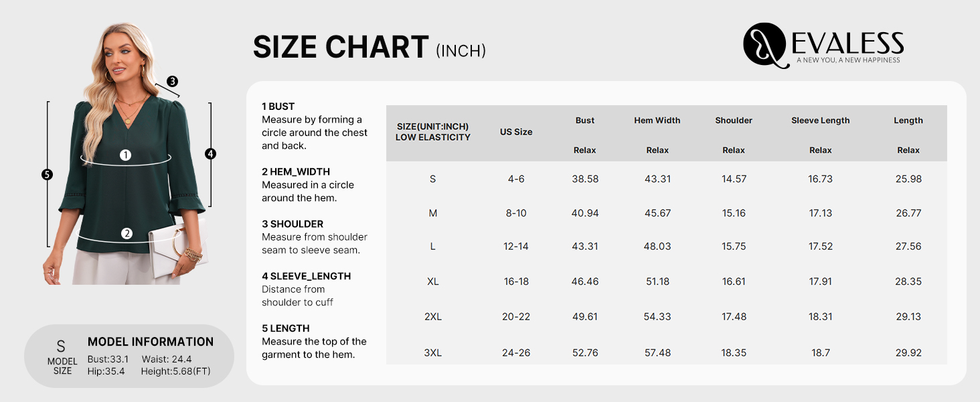Select the Bust column header
The image size is (980, 402).
point(584,121)
